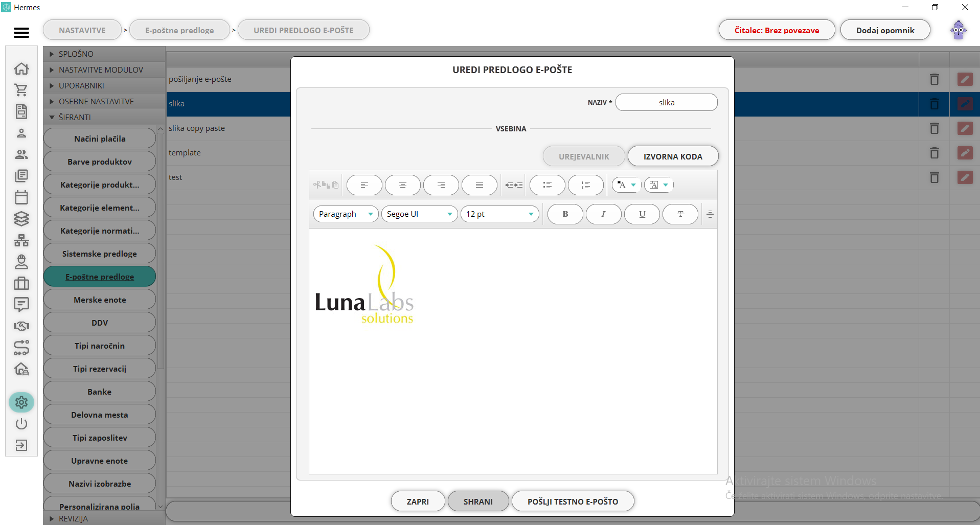
Task: Open the stacked layers sidebar icon
Action: [21, 219]
